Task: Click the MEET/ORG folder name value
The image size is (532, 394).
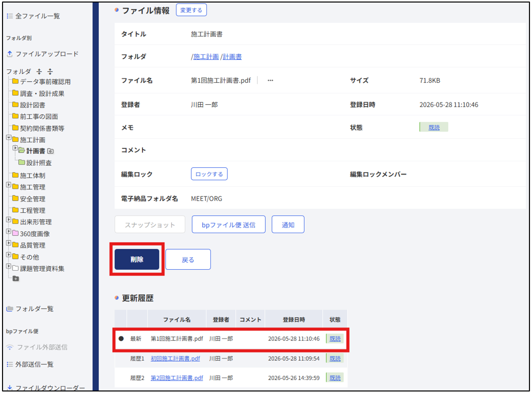Action: point(206,199)
